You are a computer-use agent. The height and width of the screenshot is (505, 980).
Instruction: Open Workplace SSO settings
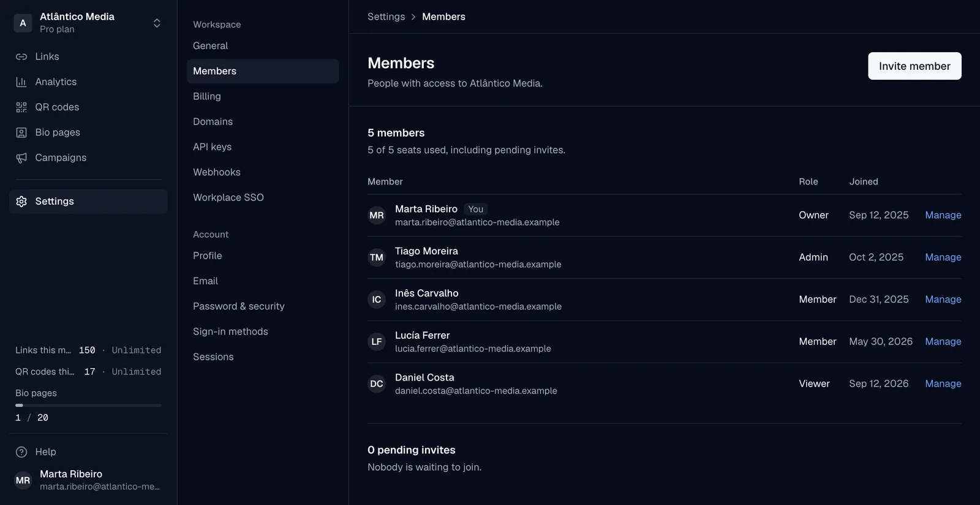263,197
